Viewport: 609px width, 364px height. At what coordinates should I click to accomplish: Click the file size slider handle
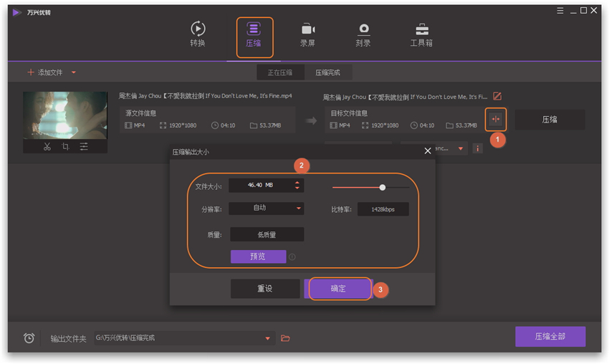click(x=383, y=187)
